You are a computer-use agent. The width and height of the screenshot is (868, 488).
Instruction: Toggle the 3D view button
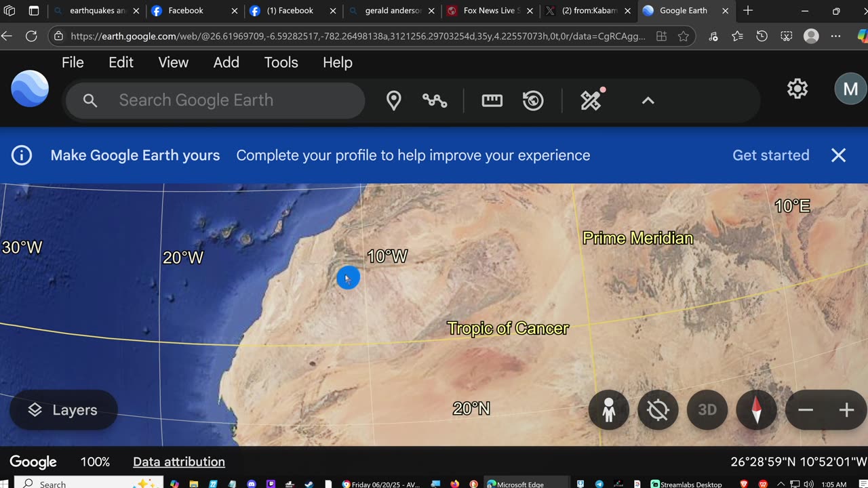[707, 409]
